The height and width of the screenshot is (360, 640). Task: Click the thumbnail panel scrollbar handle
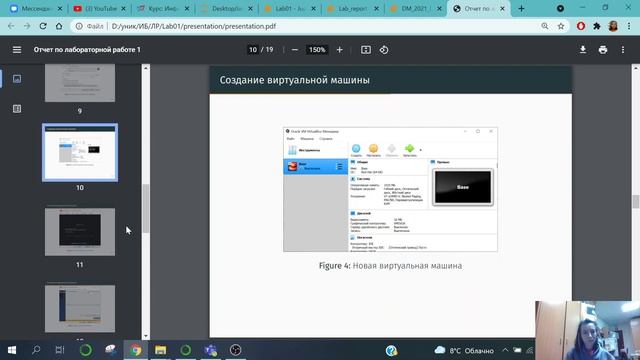coord(146,208)
